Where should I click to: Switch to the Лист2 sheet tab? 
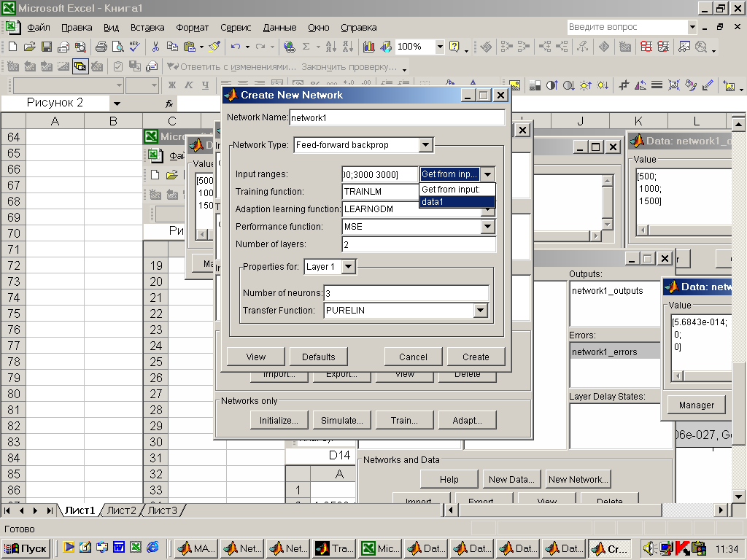coord(121,510)
